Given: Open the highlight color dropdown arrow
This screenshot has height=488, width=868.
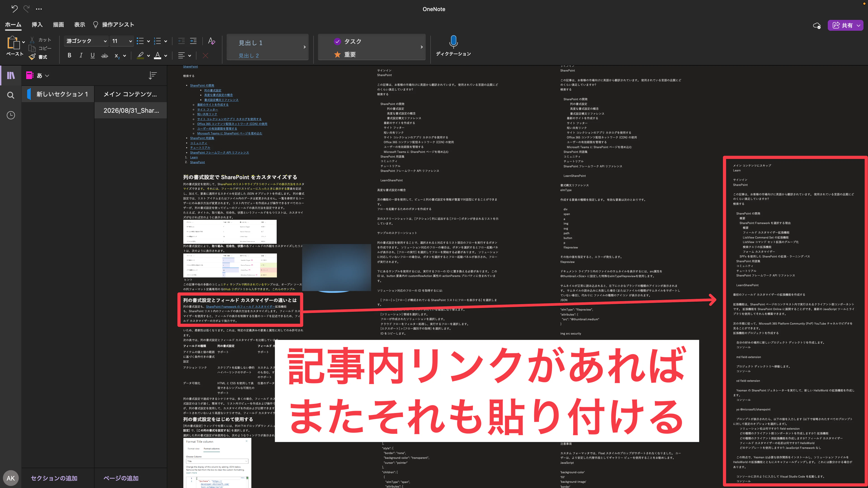Looking at the screenshot, I should tap(148, 56).
